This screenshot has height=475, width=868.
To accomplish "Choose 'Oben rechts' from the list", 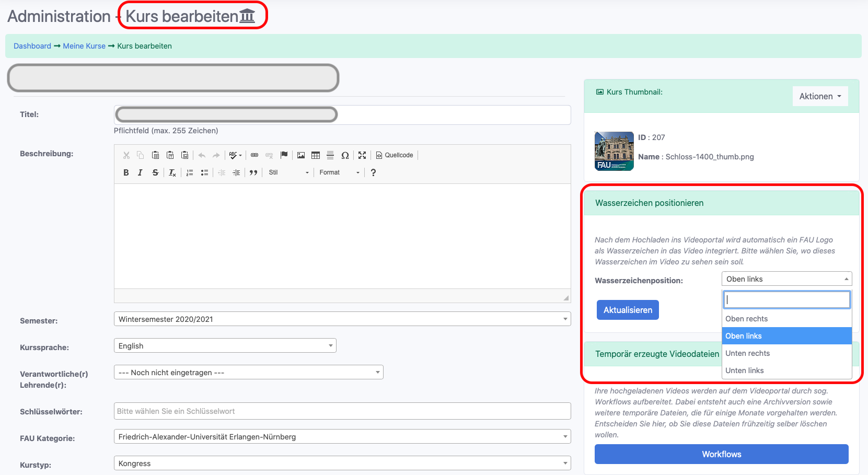I will point(746,319).
